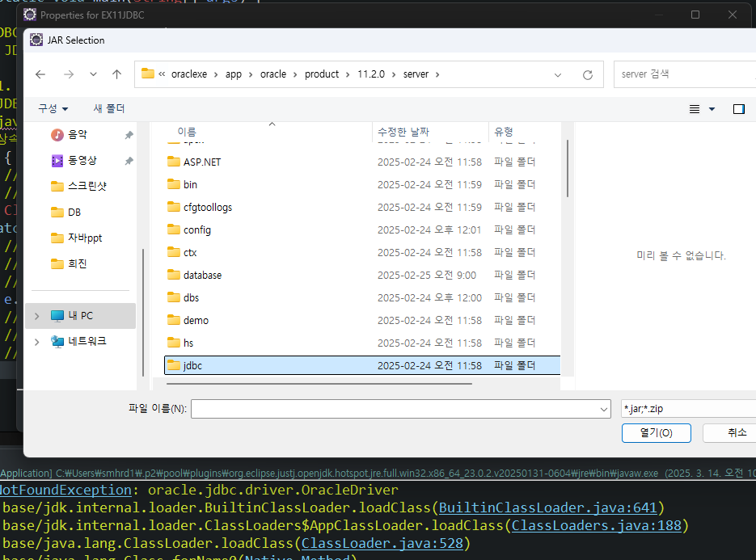Select the ctx folder
Image resolution: width=756 pixels, height=560 pixels.
tap(362, 253)
